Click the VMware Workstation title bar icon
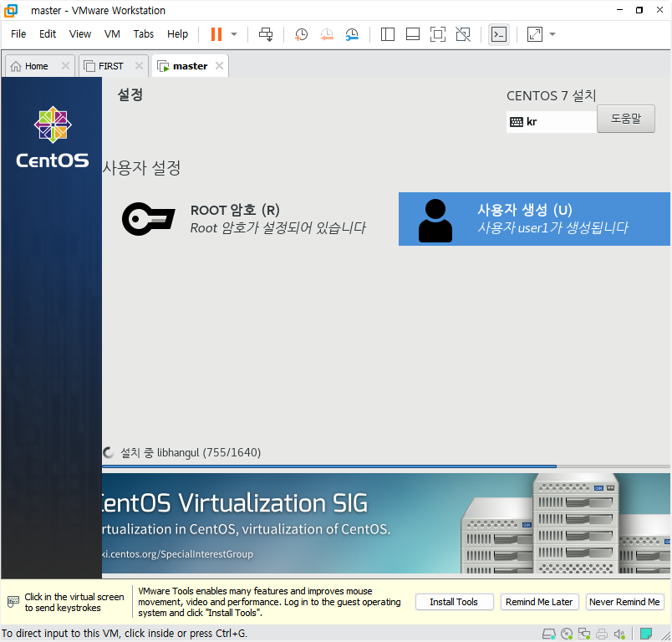The image size is (672, 642). pyautogui.click(x=11, y=10)
